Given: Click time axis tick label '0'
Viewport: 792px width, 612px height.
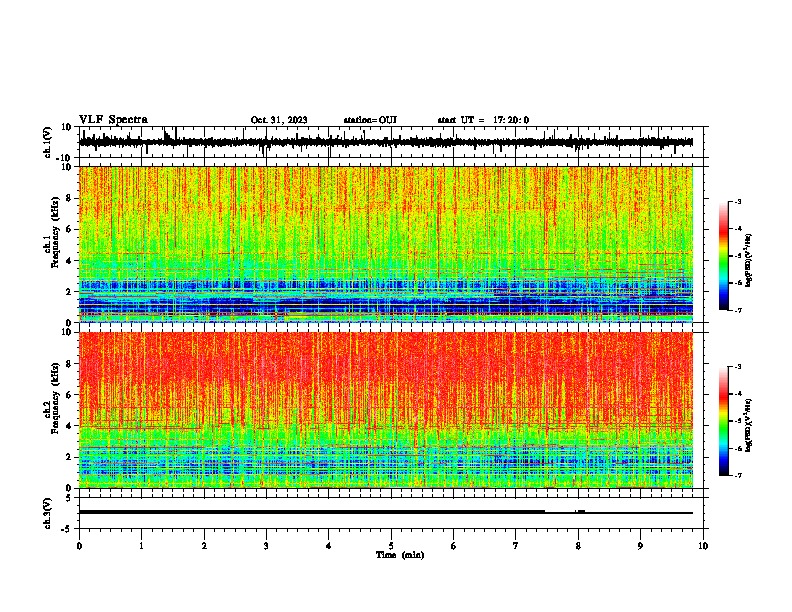Looking at the screenshot, I should (79, 546).
